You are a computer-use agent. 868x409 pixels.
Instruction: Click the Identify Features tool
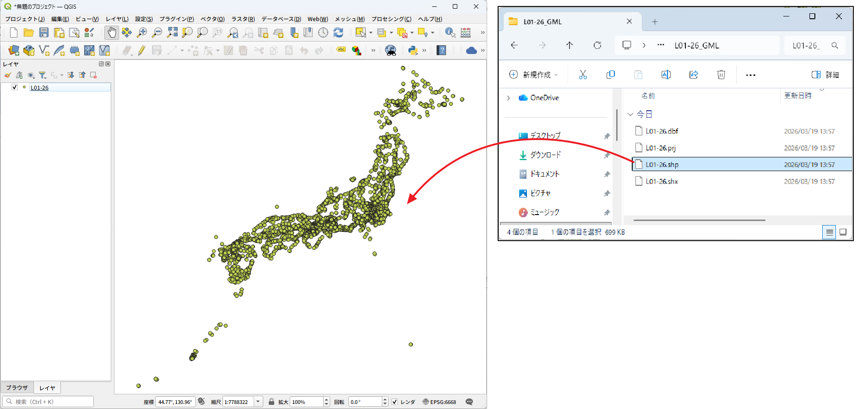pyautogui.click(x=450, y=32)
